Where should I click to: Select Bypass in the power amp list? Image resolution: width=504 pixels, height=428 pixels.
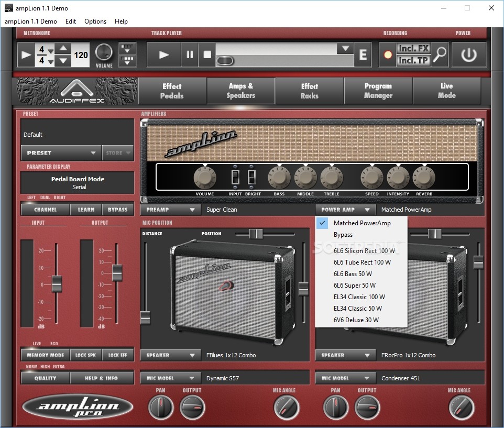point(361,235)
